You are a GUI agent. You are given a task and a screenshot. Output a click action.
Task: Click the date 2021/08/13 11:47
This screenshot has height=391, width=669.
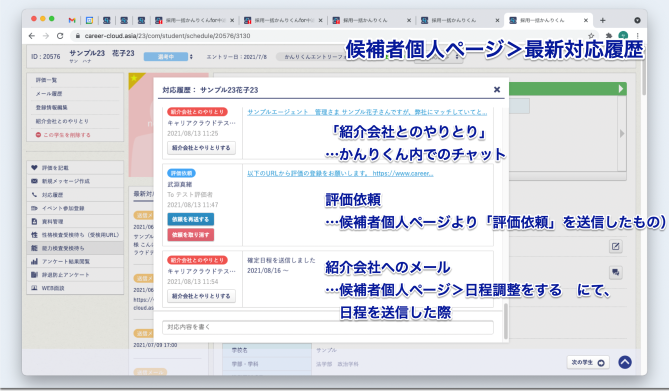[x=192, y=205]
